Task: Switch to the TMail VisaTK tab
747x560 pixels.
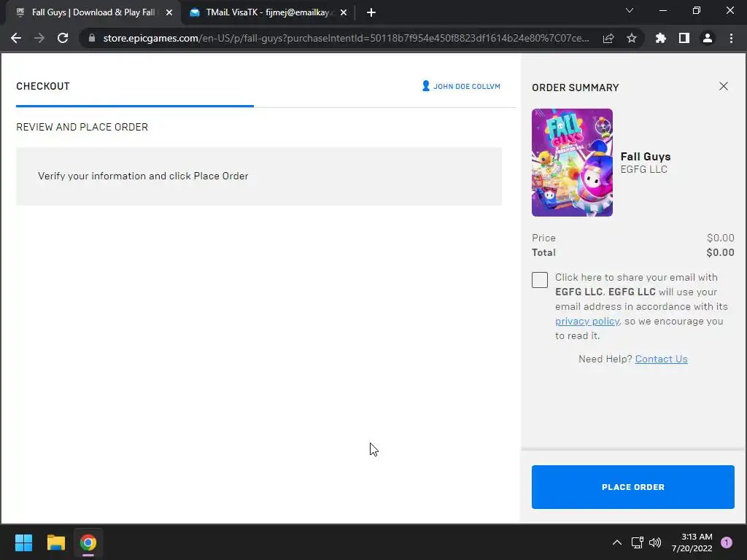Action: [268, 12]
